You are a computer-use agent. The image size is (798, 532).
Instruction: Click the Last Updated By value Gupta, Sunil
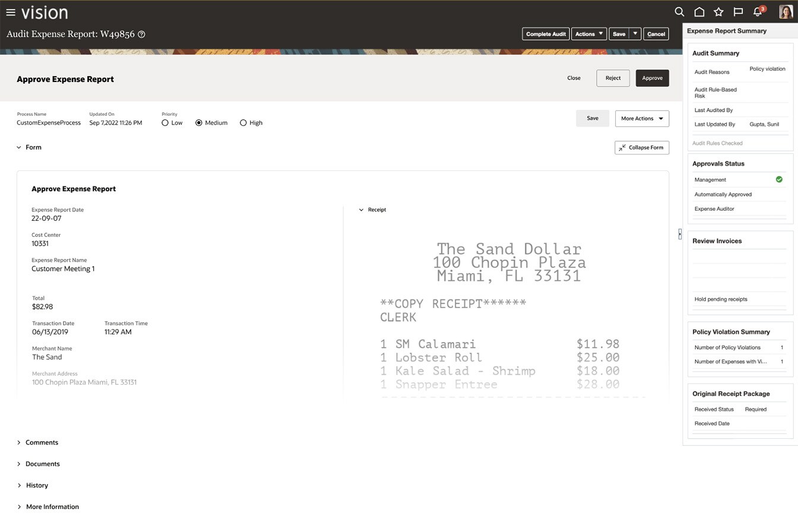pos(764,125)
